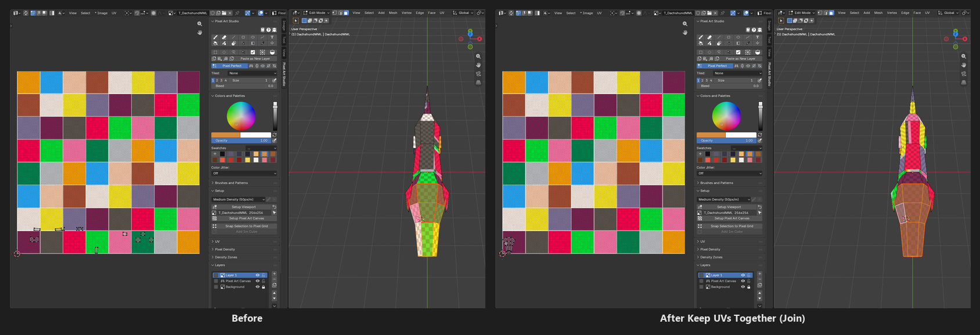Click the pan hand icon in the After 3D viewport
Viewport: 980px width, 335px height.
click(x=964, y=65)
